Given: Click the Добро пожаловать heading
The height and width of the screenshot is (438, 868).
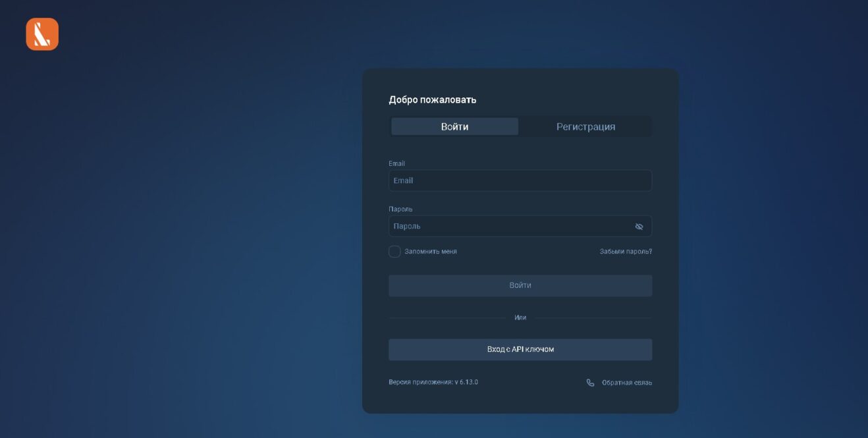Looking at the screenshot, I should (x=432, y=100).
